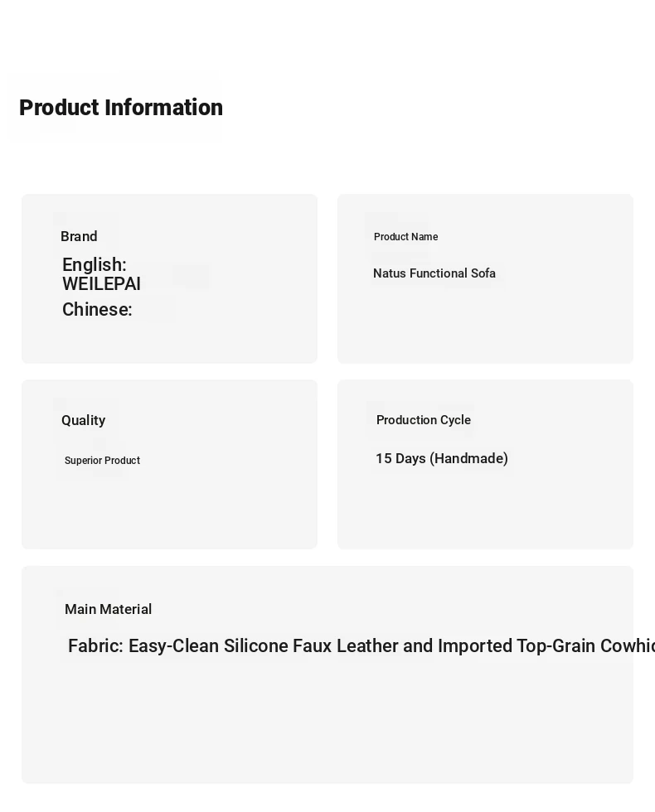Select the Main Material label
This screenshot has height=812, width=655.
[109, 609]
